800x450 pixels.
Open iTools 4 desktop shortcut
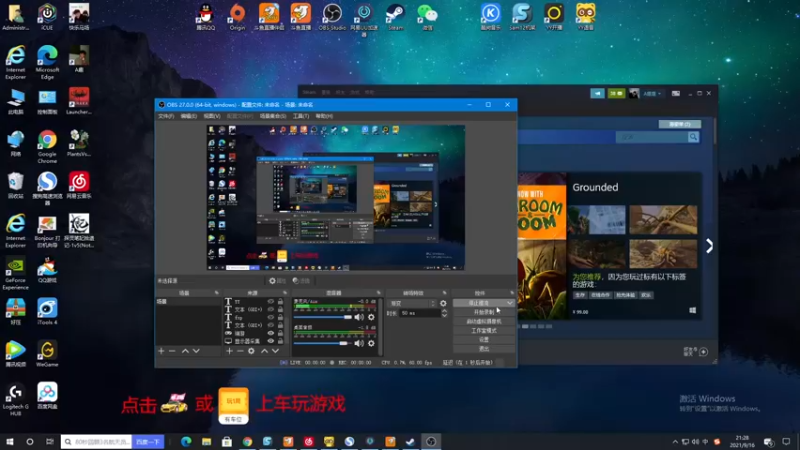[x=47, y=312]
